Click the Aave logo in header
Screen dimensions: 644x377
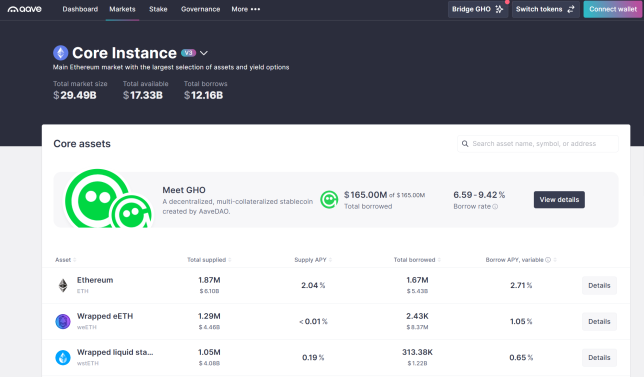[25, 9]
